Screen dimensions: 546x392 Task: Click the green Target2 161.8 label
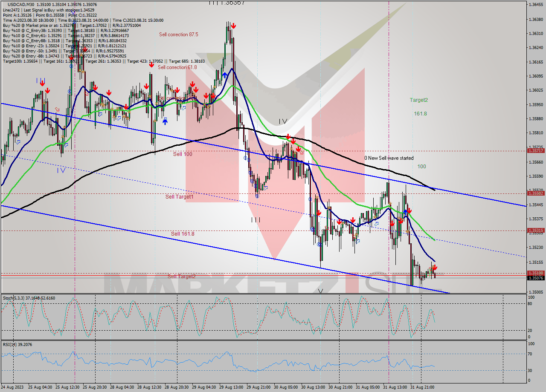click(418, 106)
